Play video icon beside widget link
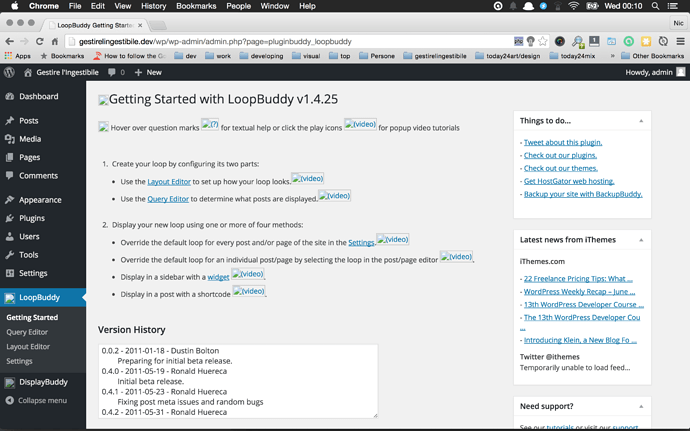The image size is (690, 431). 248,273
